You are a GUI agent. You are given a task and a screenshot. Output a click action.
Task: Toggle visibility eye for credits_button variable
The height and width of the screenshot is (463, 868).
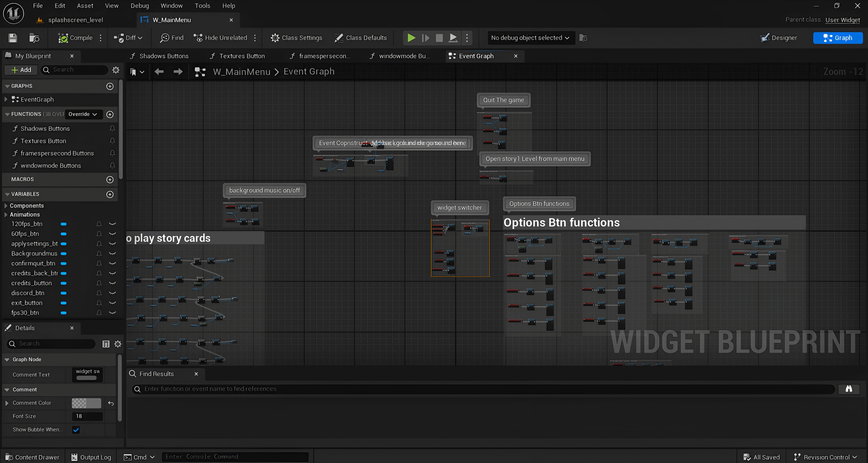(x=112, y=283)
